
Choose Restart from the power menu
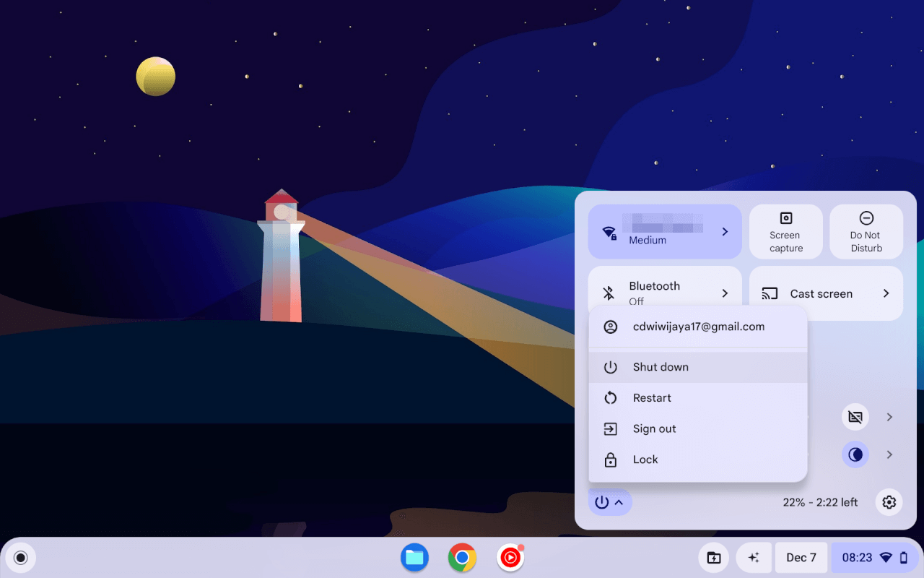click(x=652, y=397)
